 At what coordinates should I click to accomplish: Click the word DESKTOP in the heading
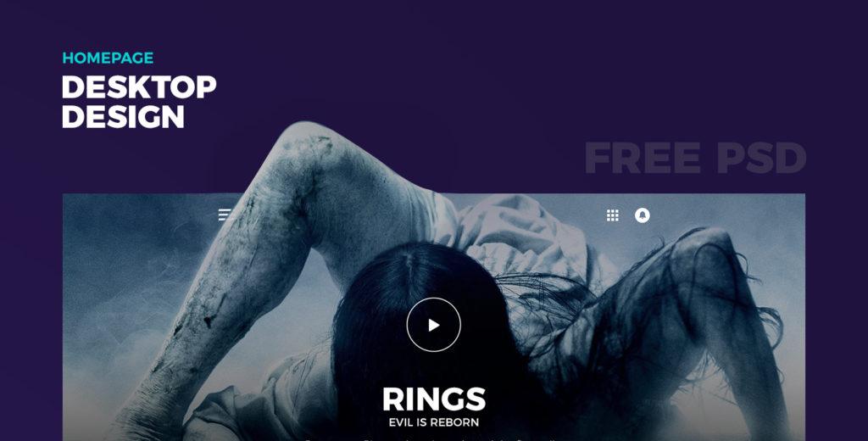[x=139, y=87]
